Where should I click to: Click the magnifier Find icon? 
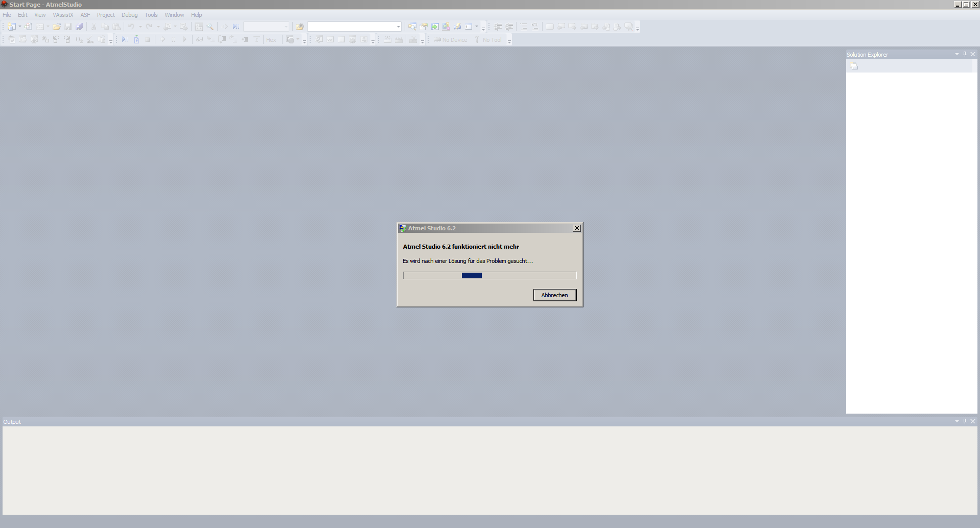click(x=210, y=27)
